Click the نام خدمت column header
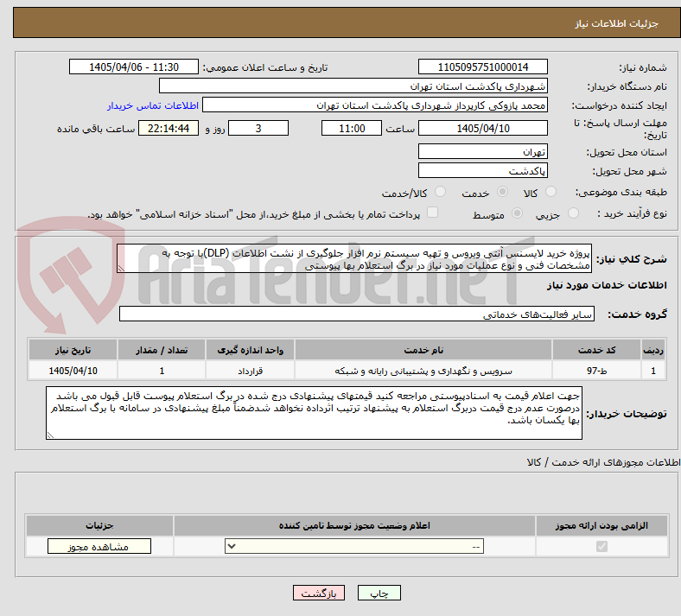Screen dimensions: 681x616 pos(423,350)
